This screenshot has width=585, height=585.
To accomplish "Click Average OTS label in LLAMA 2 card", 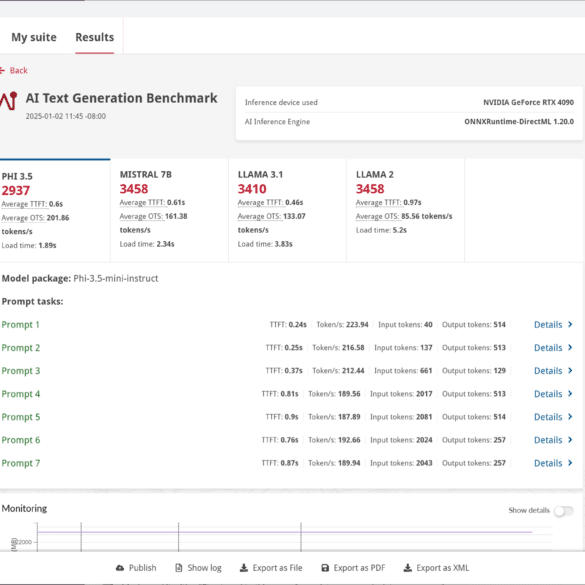I will (377, 216).
